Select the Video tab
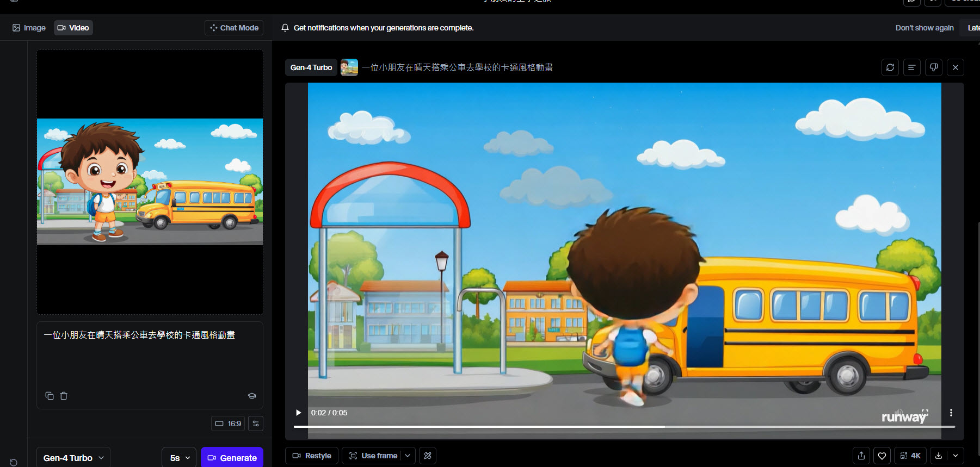Viewport: 980px width, 467px height. [73, 28]
